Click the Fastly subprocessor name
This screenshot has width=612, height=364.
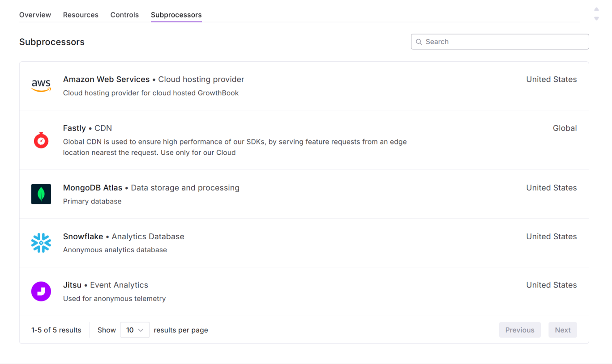[x=74, y=128]
